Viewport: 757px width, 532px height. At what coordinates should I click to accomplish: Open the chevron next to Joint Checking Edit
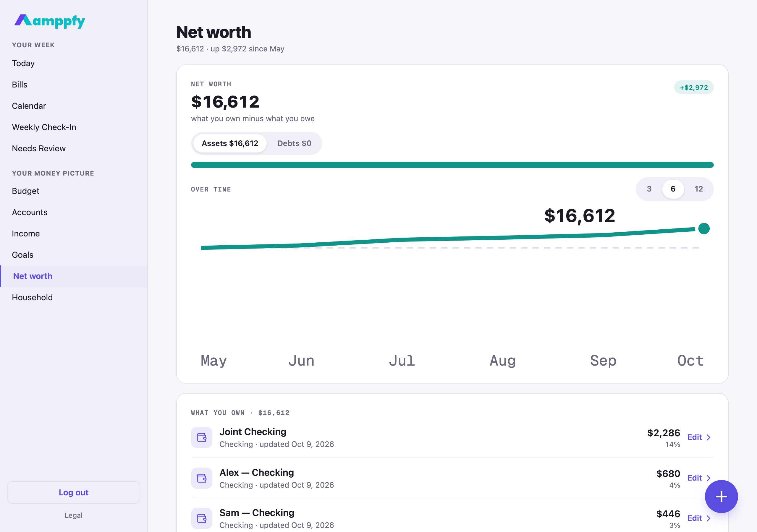pyautogui.click(x=708, y=437)
